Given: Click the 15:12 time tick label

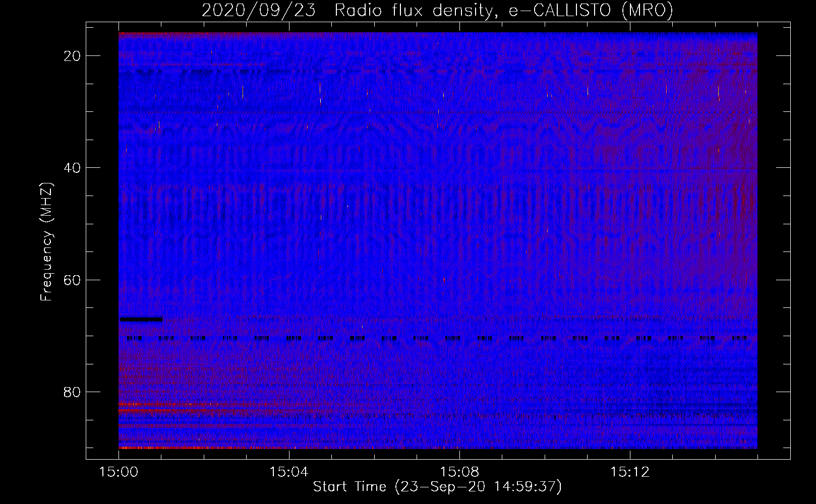Looking at the screenshot, I should [x=629, y=472].
